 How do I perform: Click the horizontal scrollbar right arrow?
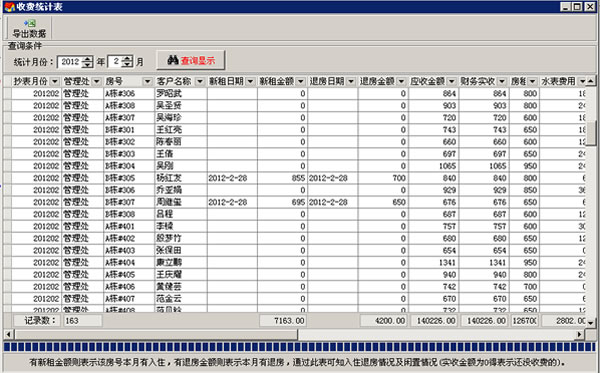(580, 335)
